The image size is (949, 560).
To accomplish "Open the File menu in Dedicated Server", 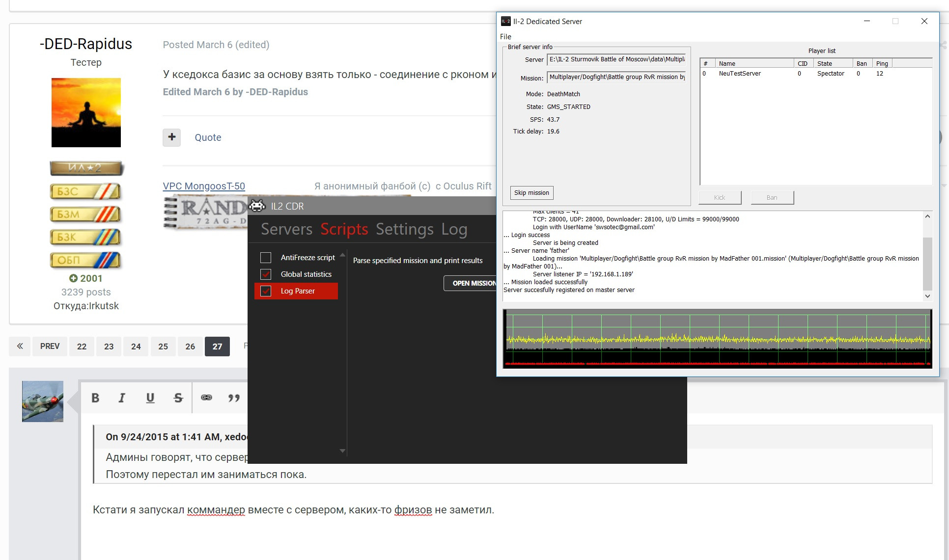I will [x=505, y=37].
